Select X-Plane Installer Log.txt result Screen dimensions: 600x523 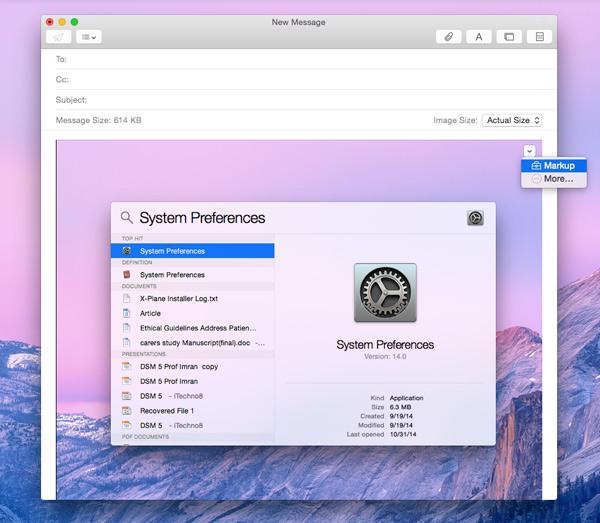click(x=192, y=298)
